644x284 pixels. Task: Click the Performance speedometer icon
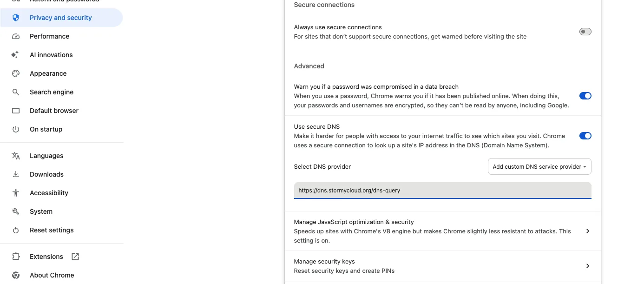16,36
